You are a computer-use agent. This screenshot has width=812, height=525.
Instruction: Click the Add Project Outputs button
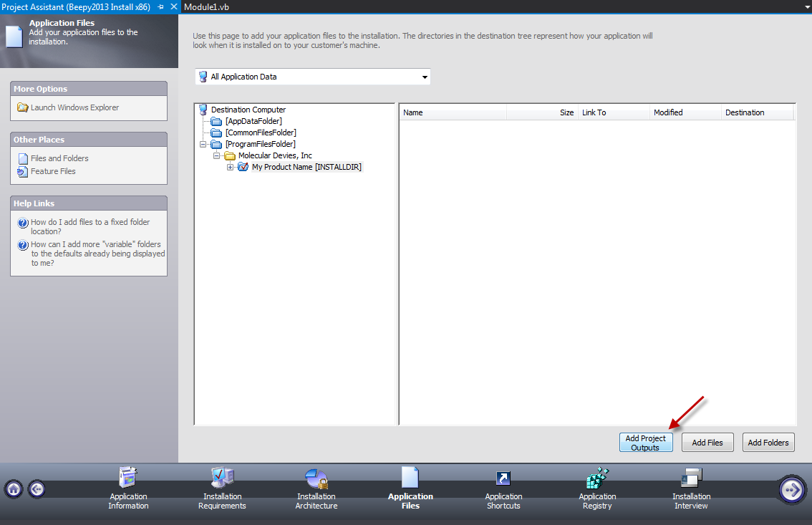(645, 442)
